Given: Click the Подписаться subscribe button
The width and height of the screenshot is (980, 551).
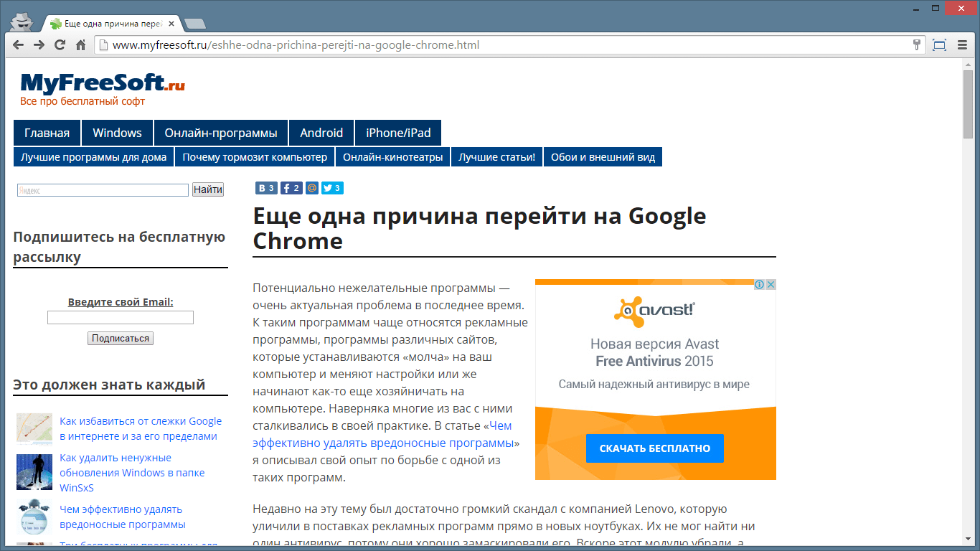Looking at the screenshot, I should [121, 338].
